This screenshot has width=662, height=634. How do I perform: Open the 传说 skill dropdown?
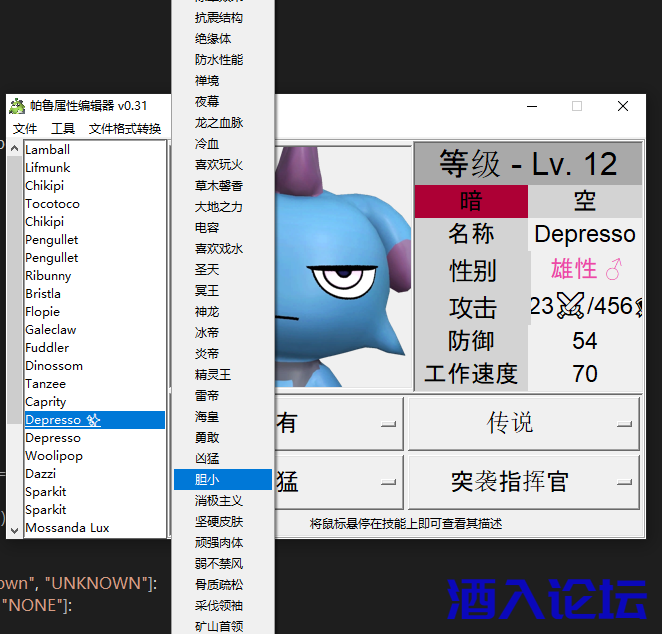coord(524,423)
